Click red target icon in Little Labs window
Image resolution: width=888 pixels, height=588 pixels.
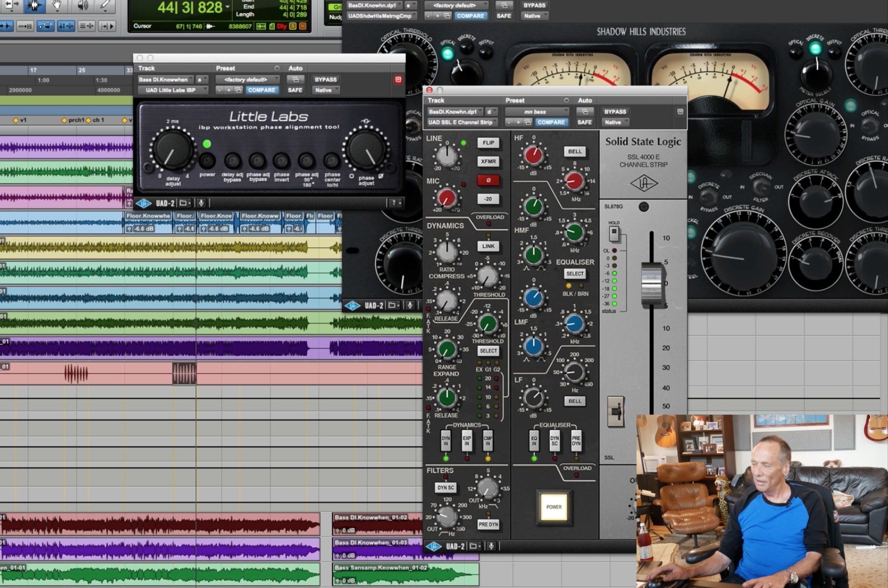(x=398, y=79)
